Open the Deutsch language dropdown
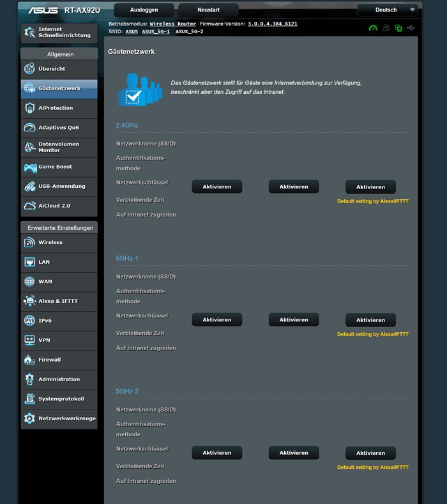 click(387, 10)
